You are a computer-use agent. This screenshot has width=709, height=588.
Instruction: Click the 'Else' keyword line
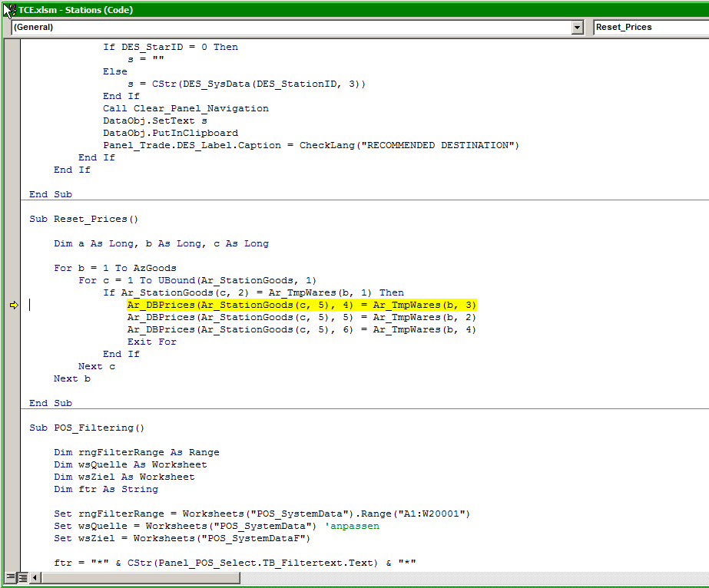[x=115, y=71]
